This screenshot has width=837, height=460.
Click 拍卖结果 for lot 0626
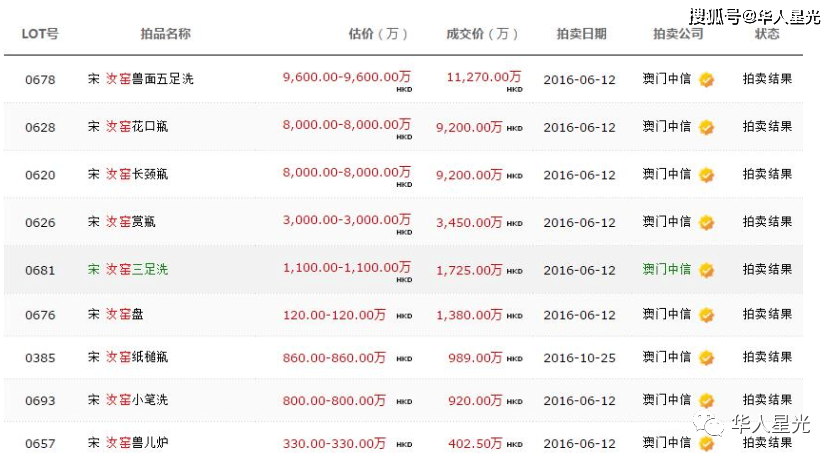pos(767,221)
